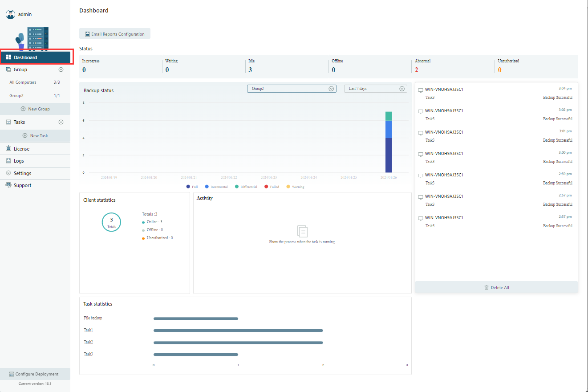This screenshot has height=392, width=588.
Task: Toggle the Full series legend dot
Action: click(188, 187)
